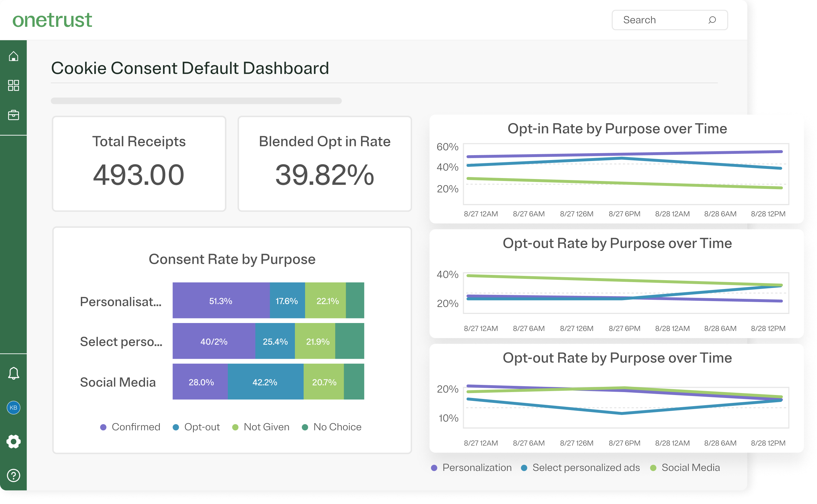
Task: Click the dashboard grid icon in sidebar
Action: (x=13, y=85)
